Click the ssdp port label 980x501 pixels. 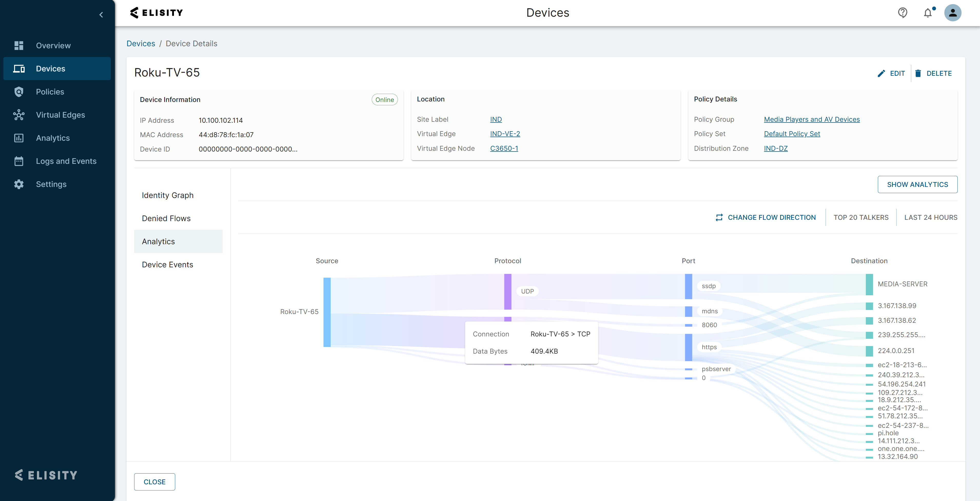[708, 286]
